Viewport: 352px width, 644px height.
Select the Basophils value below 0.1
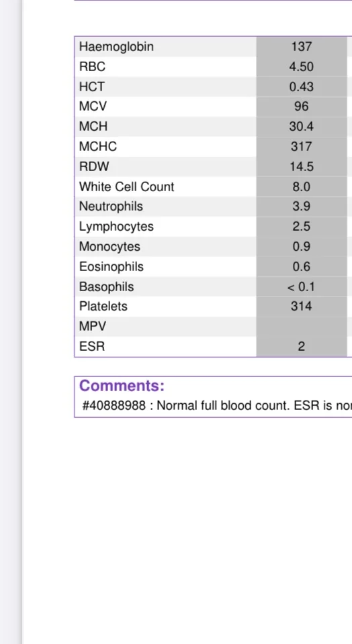click(301, 286)
